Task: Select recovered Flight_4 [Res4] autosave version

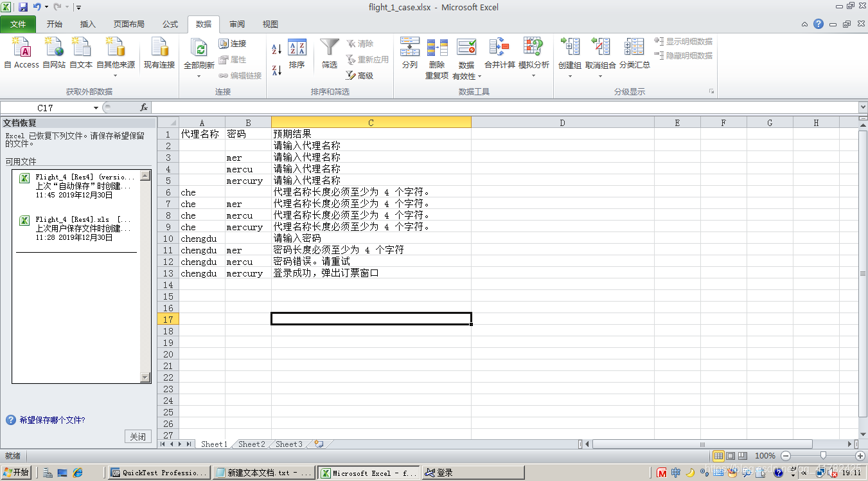Action: coord(76,186)
